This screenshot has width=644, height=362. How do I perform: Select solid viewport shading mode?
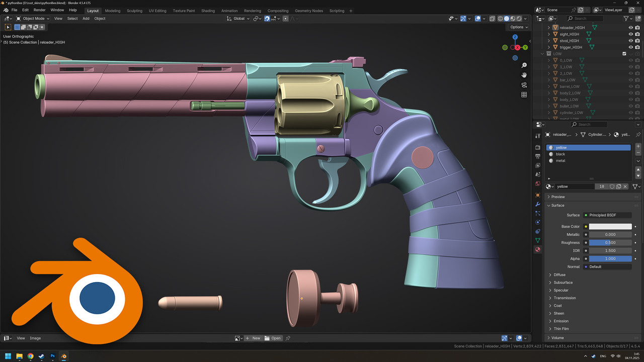tap(507, 19)
